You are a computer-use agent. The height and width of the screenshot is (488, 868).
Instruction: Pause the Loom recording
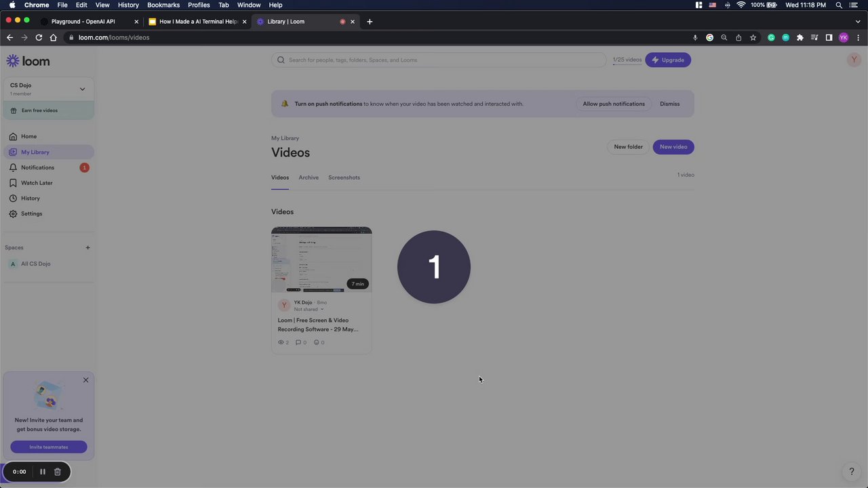42,472
